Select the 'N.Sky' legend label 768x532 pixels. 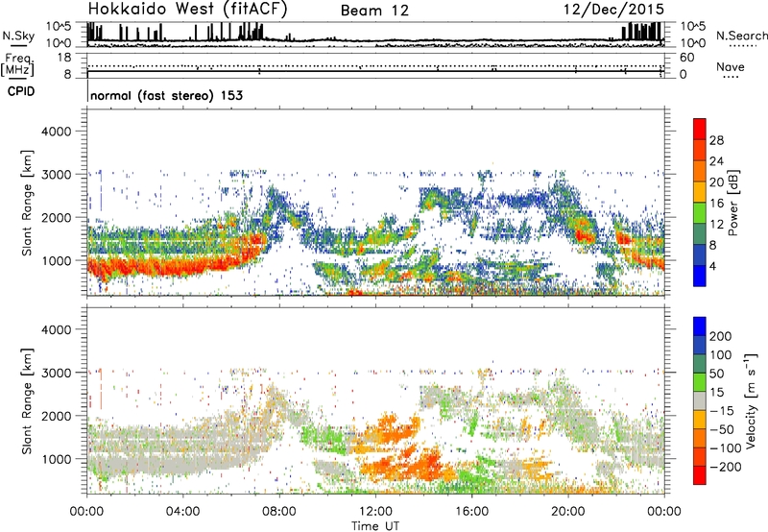18,36
